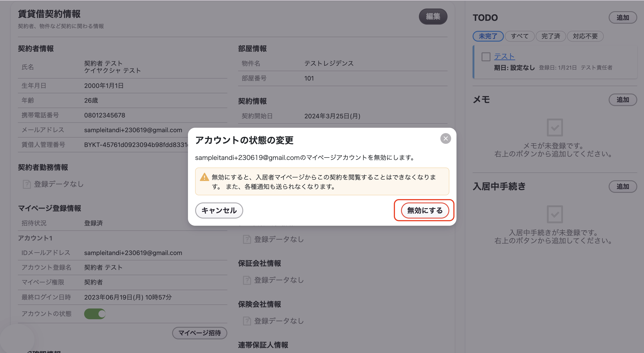Click the 連帯保証人情報 section heading
Image resolution: width=644 pixels, height=353 pixels.
(263, 345)
